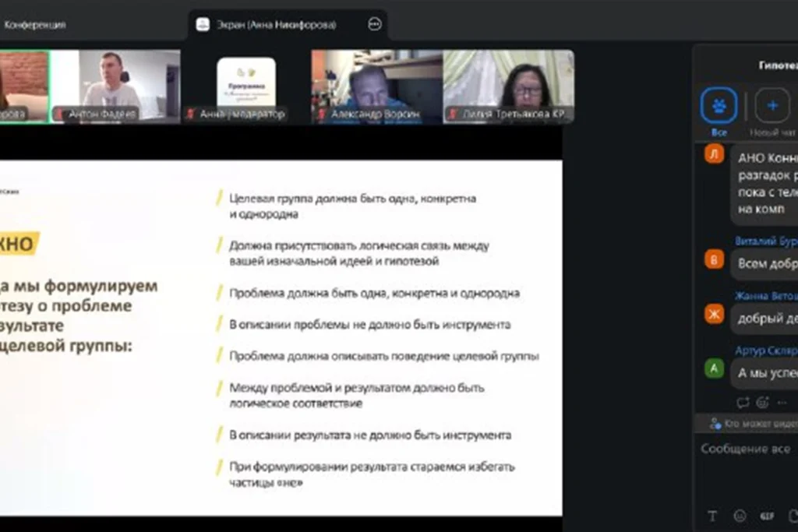Click the добрый де… chat message
This screenshot has width=798, height=532.
[764, 319]
